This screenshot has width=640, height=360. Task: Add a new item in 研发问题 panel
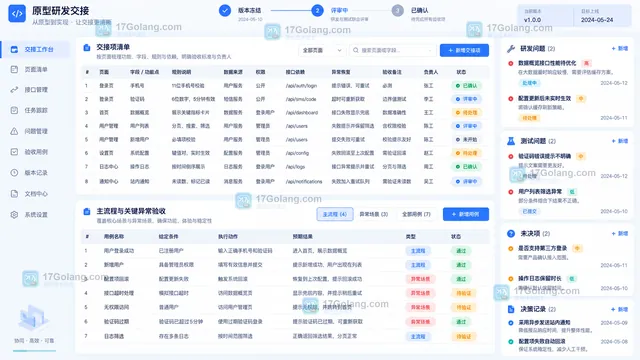tap(620, 49)
